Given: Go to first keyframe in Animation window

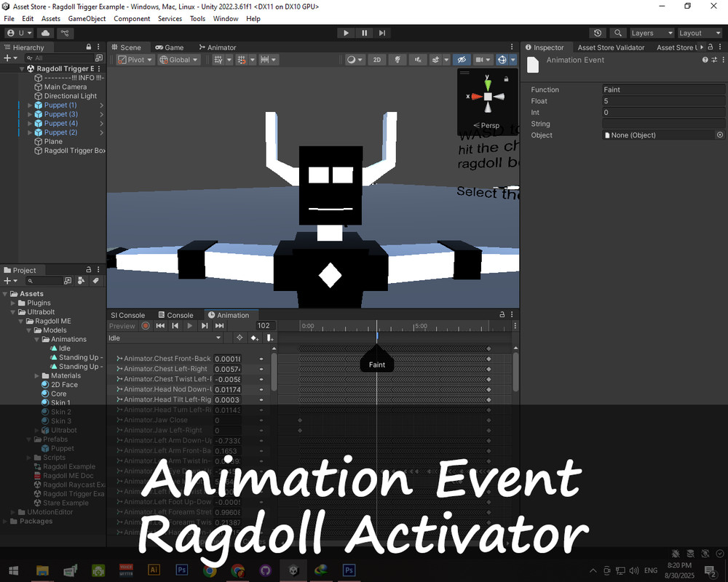Looking at the screenshot, I should point(160,326).
